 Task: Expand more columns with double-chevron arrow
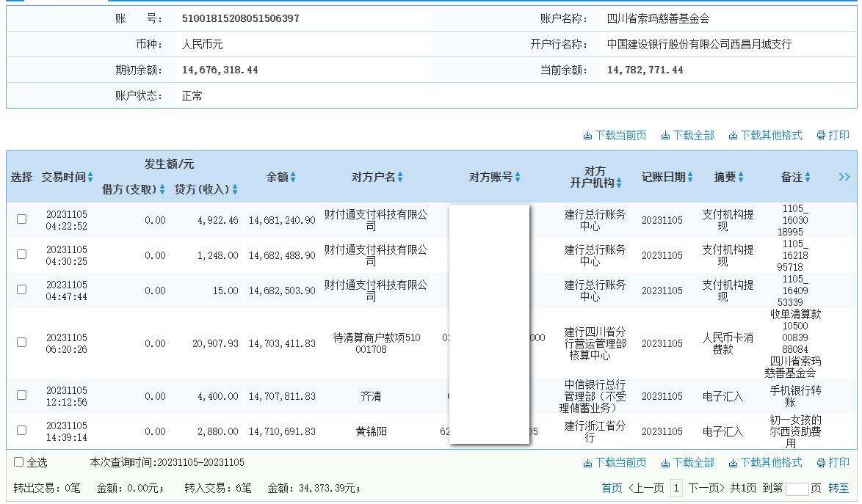pyautogui.click(x=844, y=177)
